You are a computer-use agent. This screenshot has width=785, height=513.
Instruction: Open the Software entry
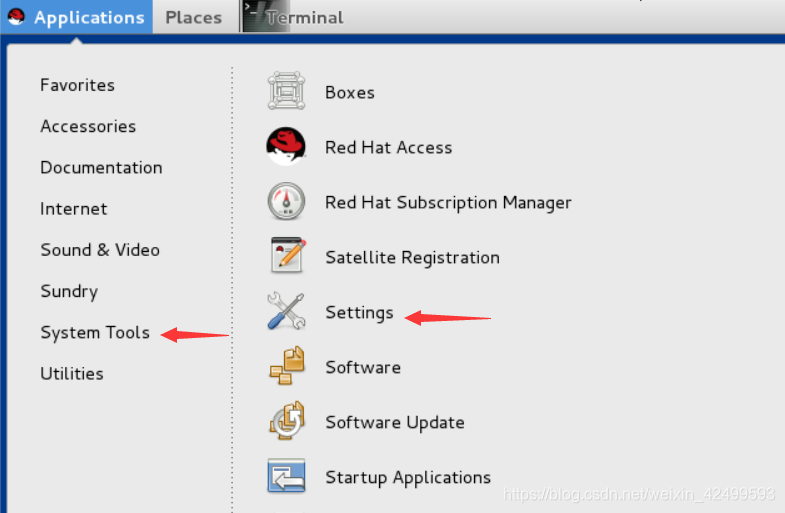tap(363, 367)
